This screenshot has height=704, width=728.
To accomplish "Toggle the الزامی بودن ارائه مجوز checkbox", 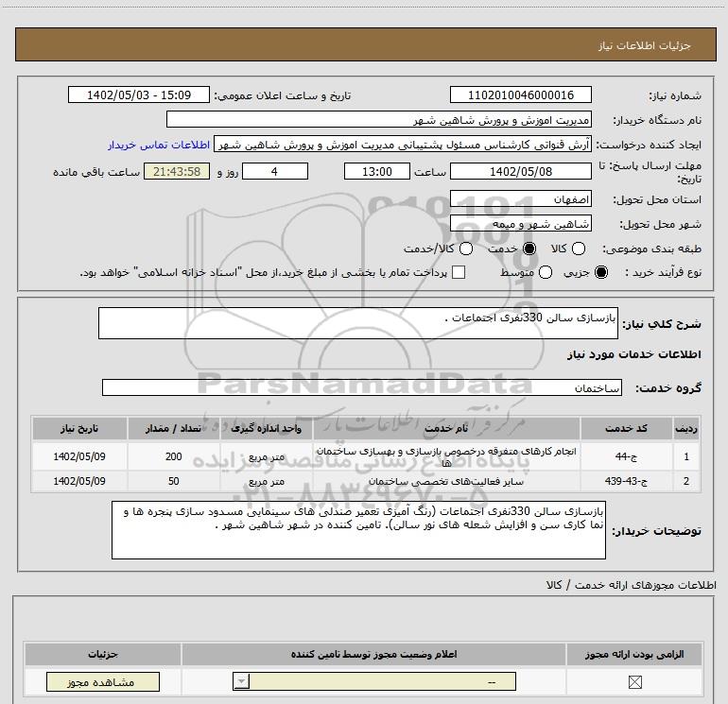I will [634, 681].
